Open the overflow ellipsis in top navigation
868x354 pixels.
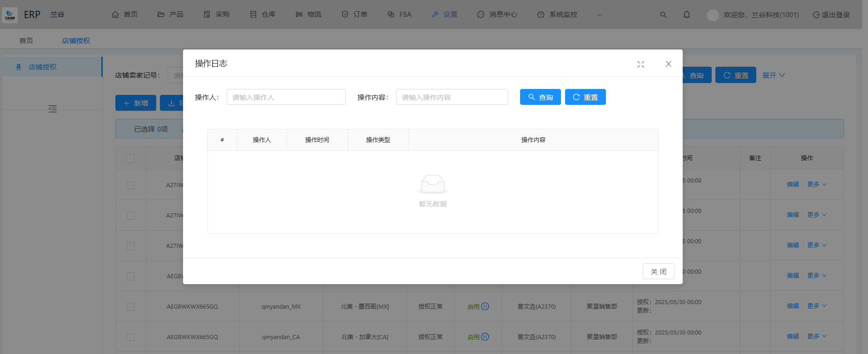pos(600,15)
